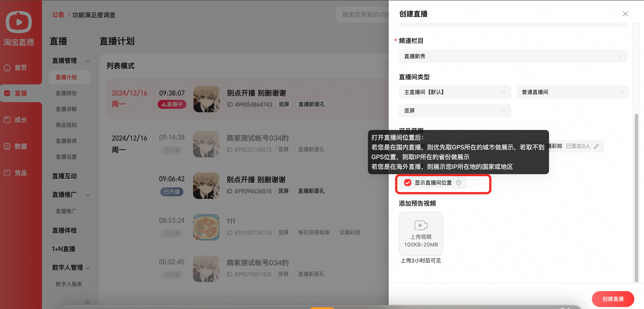Select 直播计划 in the submenu
This screenshot has height=309, width=644.
(70, 77)
